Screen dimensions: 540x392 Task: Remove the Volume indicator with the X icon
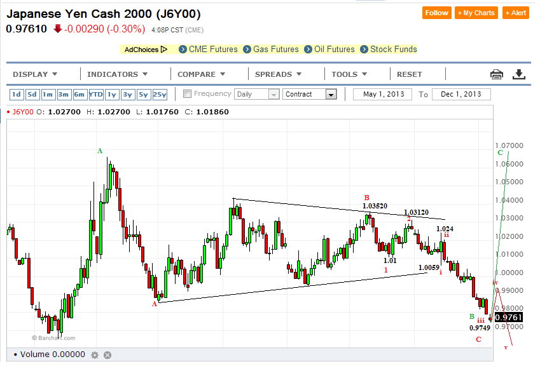coord(107,355)
